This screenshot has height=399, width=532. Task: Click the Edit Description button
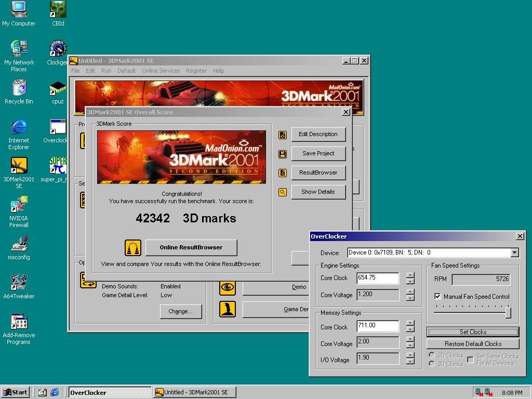[x=318, y=135]
